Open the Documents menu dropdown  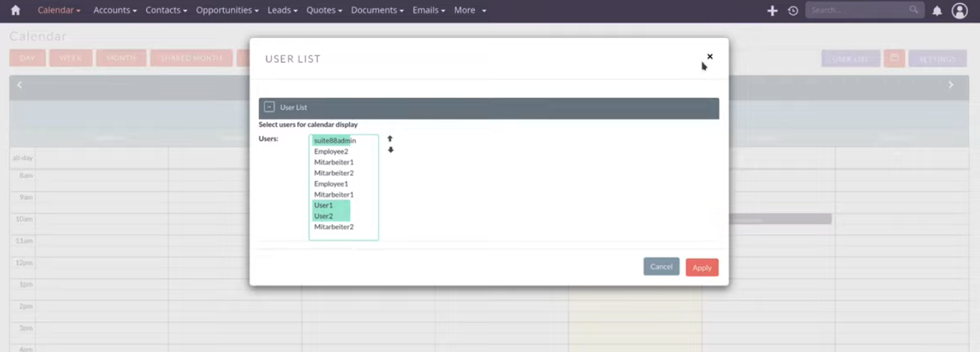click(377, 10)
